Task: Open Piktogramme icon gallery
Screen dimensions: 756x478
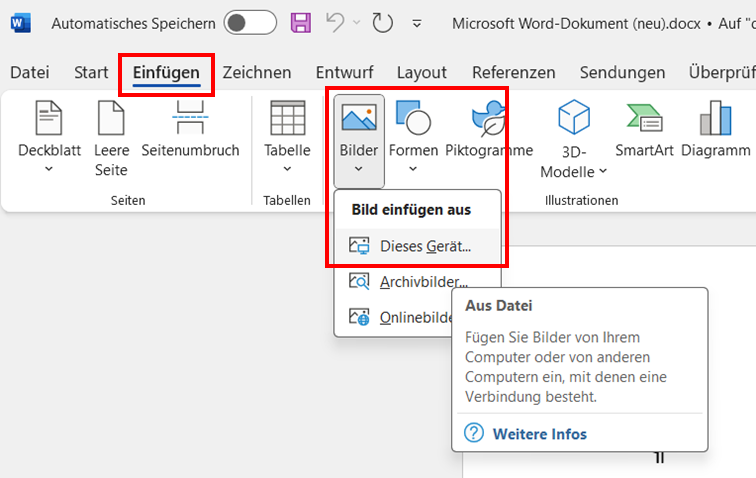Action: [x=489, y=129]
